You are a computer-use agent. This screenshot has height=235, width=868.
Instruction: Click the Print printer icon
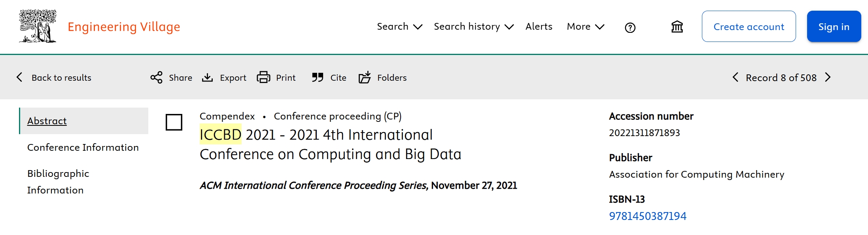click(x=263, y=78)
